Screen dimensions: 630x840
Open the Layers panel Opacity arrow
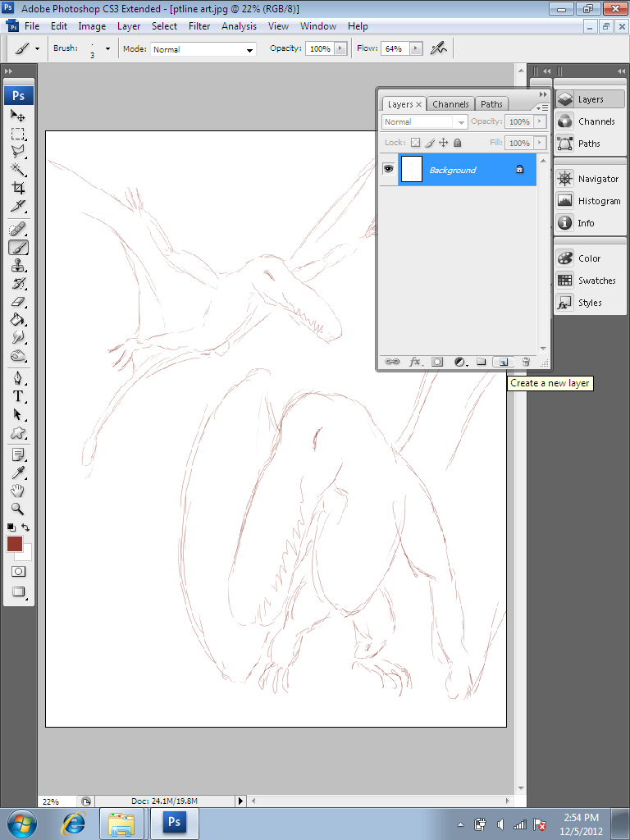click(x=540, y=121)
